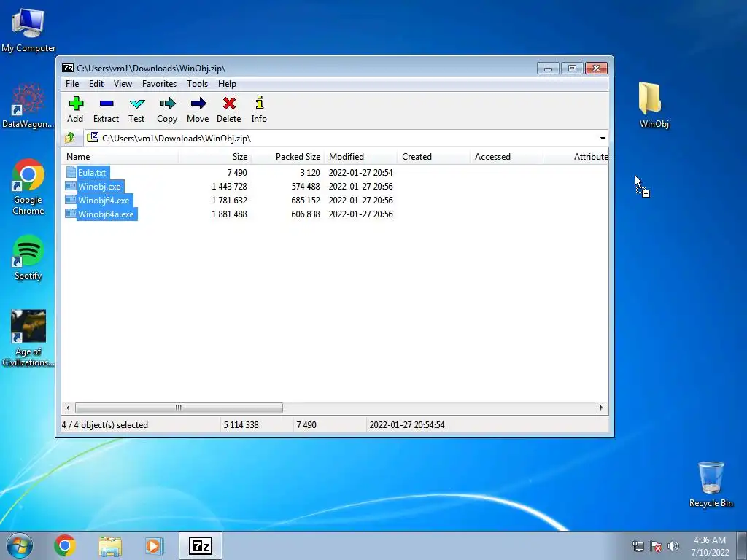The image size is (747, 560).
Task: Open the Favorites menu
Action: click(x=160, y=84)
